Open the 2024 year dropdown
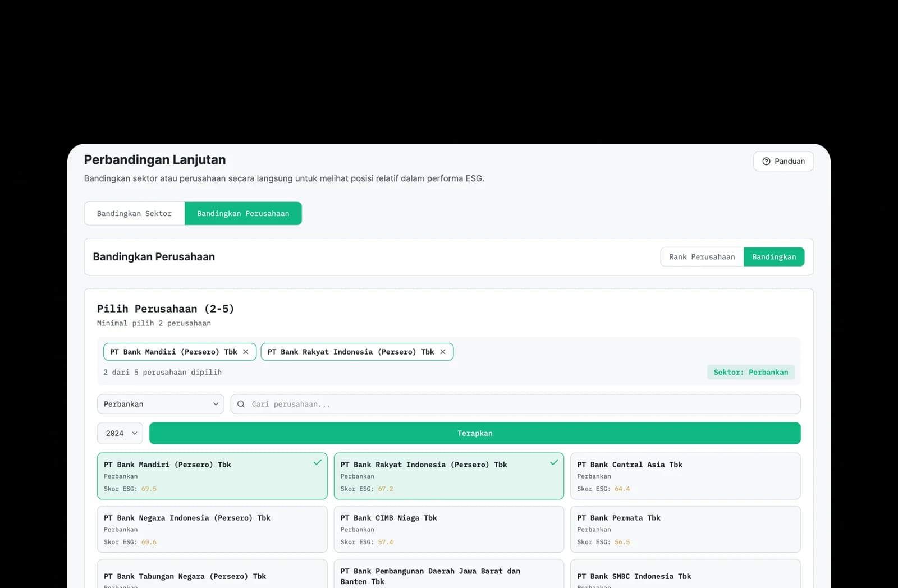 (x=120, y=433)
